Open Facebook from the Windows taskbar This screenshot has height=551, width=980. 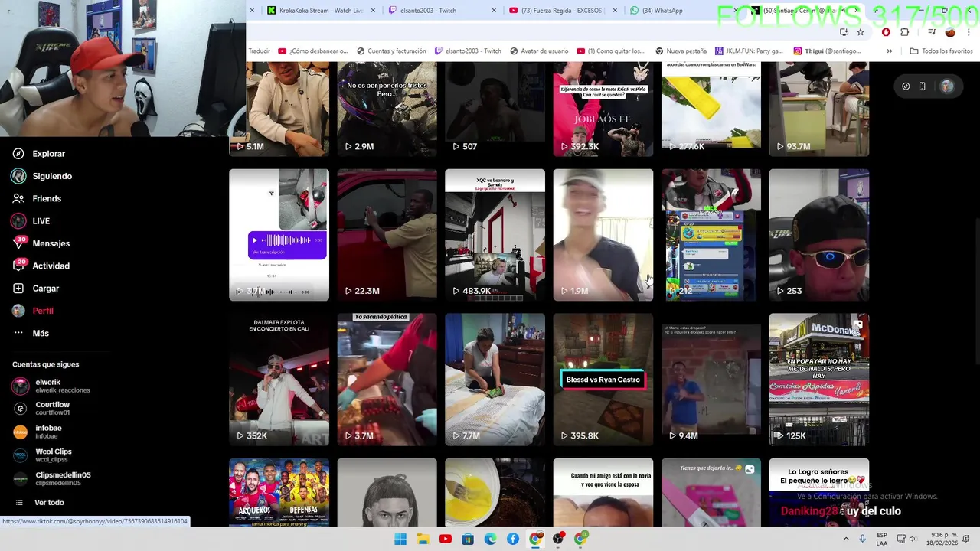coord(513,540)
